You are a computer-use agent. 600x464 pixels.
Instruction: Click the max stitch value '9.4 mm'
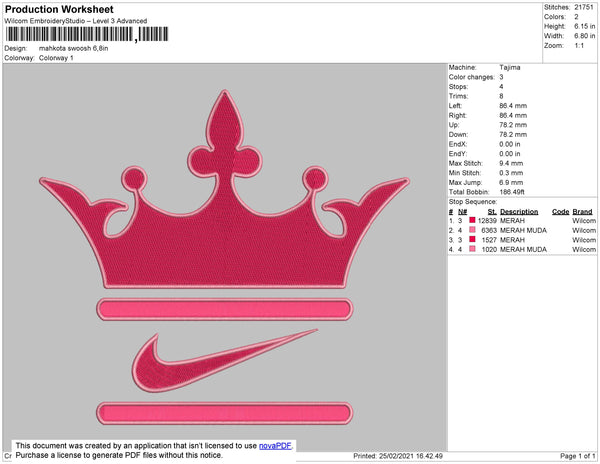[511, 163]
